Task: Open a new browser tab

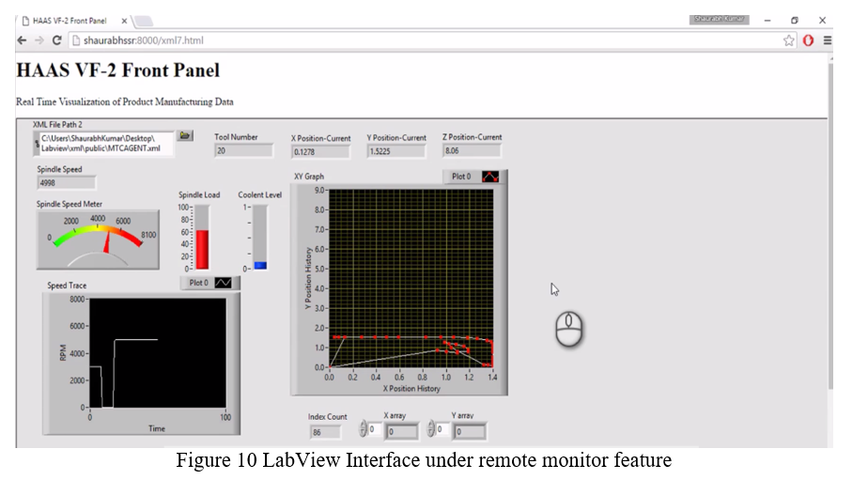Action: coord(144,21)
